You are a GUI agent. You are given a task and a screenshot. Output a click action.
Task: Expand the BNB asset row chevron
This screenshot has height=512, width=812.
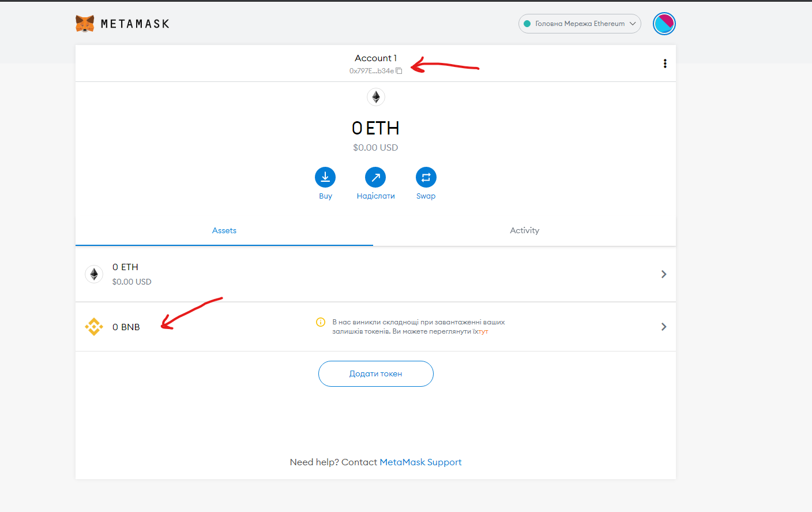pos(664,327)
